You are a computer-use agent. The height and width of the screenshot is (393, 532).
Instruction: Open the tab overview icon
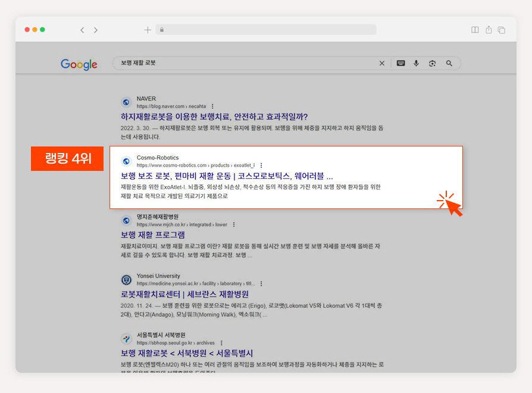pyautogui.click(x=502, y=30)
